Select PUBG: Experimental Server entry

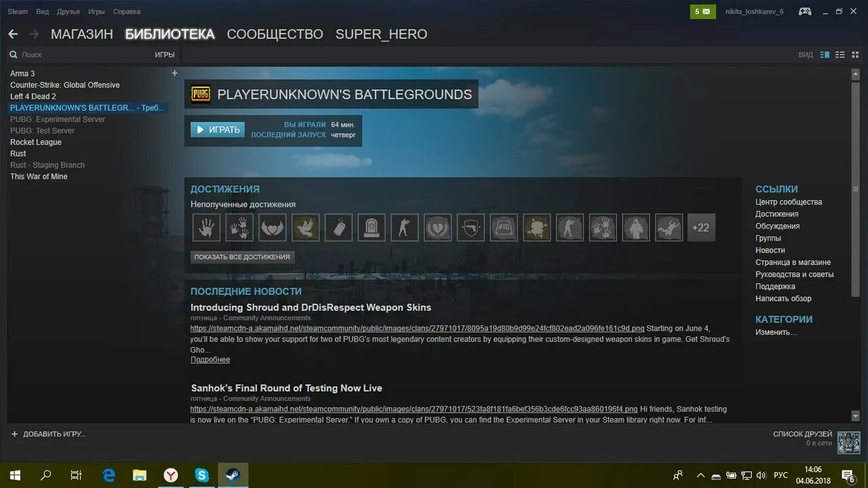[x=58, y=119]
